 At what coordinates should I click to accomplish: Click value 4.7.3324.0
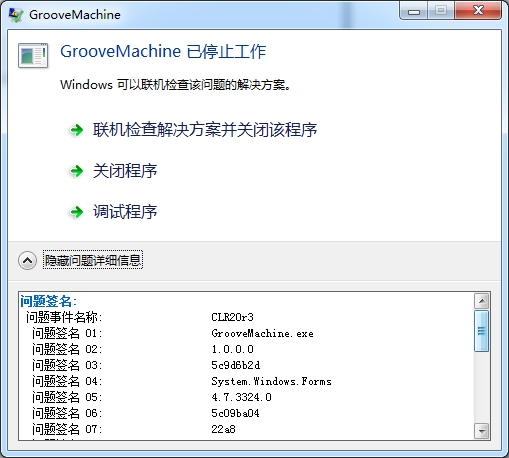(241, 397)
